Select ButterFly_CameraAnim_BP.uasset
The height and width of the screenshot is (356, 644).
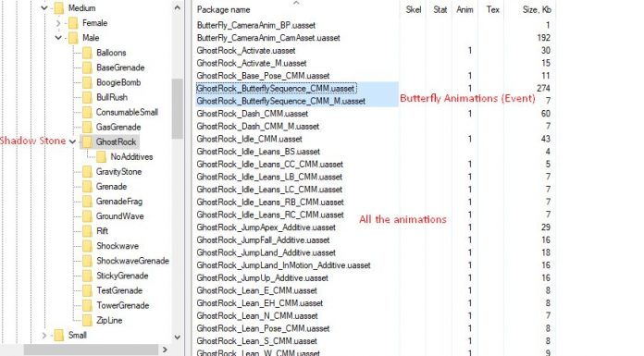click(256, 26)
